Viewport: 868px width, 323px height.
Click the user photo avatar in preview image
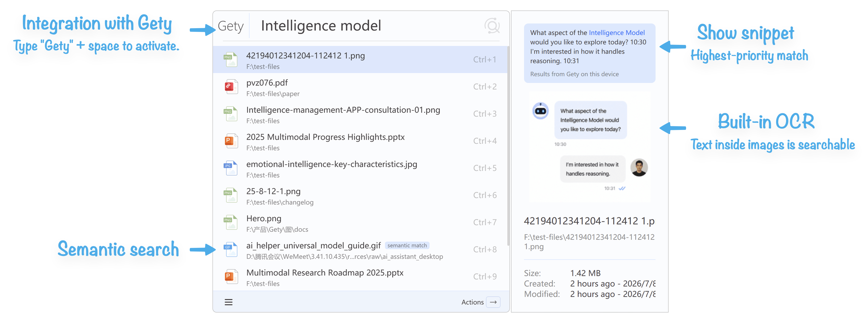click(639, 168)
